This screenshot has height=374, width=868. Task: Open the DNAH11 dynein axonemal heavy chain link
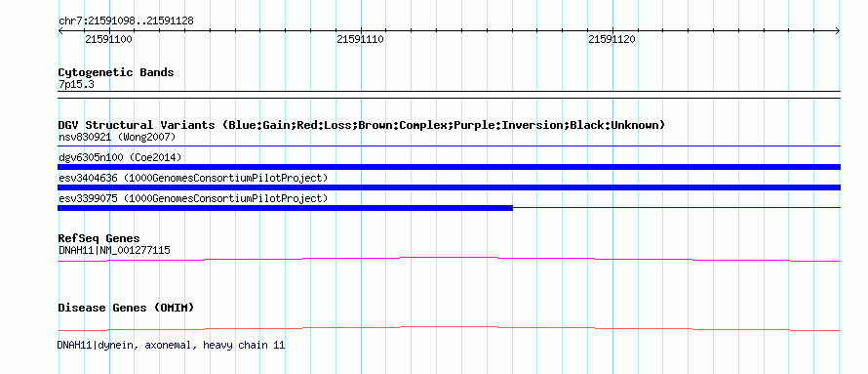pos(171,345)
